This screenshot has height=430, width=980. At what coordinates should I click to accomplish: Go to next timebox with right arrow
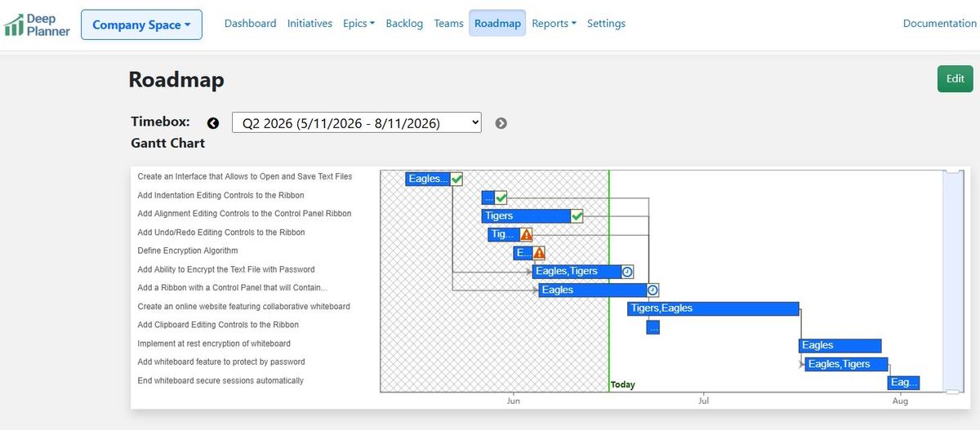(x=501, y=123)
